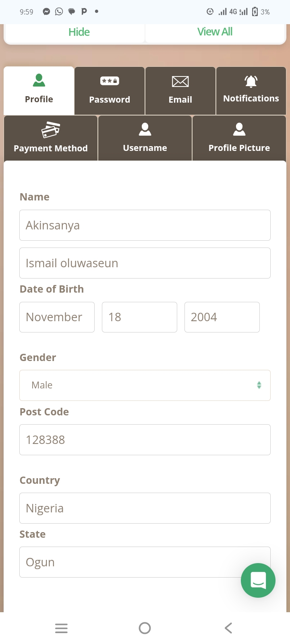Tap the Password tab lock icon

[x=110, y=81]
